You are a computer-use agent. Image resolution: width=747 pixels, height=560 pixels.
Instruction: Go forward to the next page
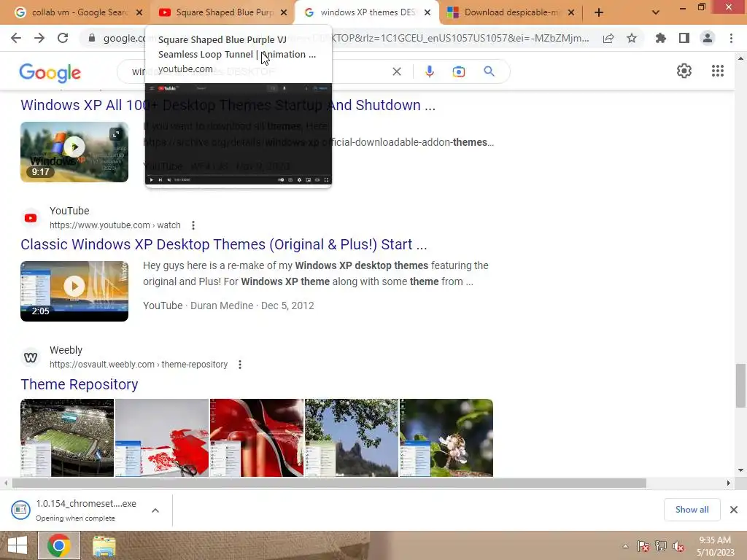tap(39, 38)
